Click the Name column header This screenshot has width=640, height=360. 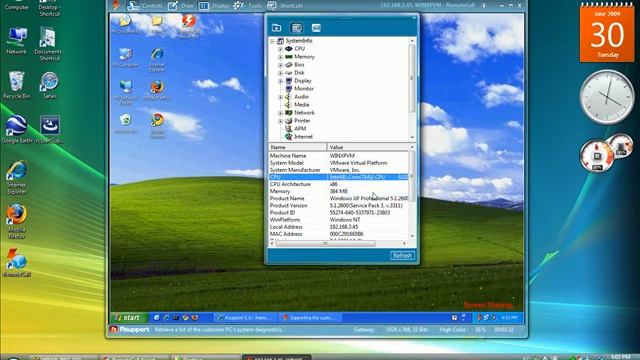298,147
